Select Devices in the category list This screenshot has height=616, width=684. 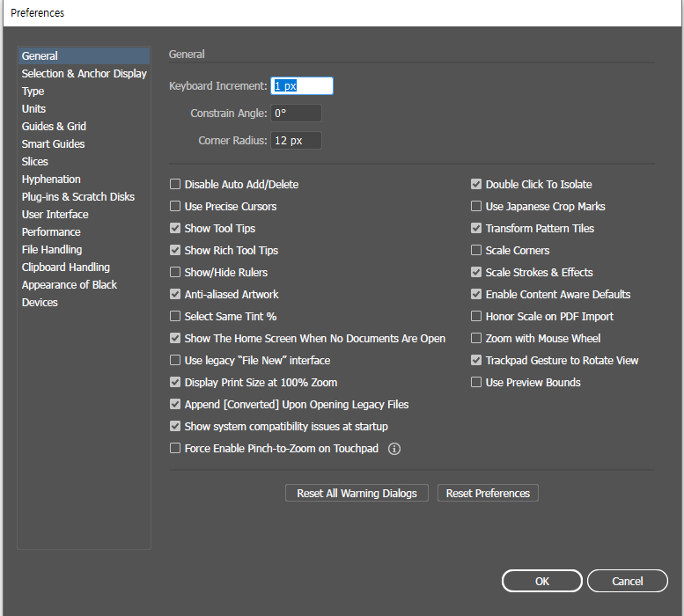[85, 302]
